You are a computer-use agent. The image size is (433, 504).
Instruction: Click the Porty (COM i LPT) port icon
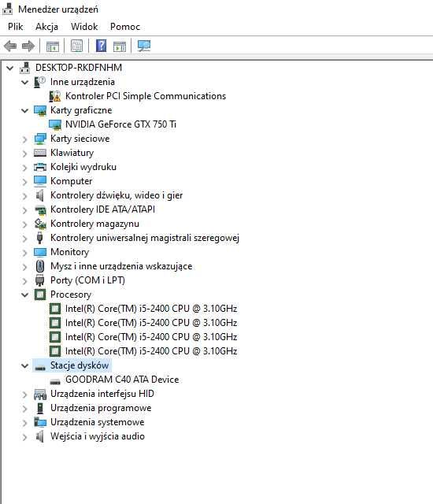point(40,280)
